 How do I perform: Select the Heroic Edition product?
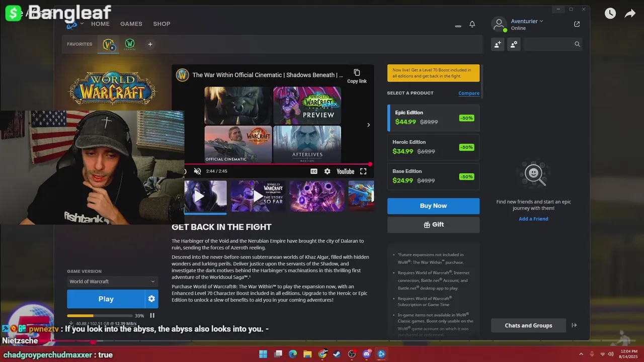click(x=433, y=147)
